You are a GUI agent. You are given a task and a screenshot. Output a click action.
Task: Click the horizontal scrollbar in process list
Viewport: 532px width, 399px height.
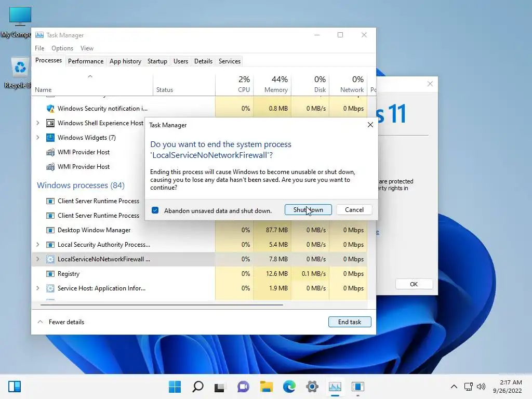pyautogui.click(x=162, y=304)
